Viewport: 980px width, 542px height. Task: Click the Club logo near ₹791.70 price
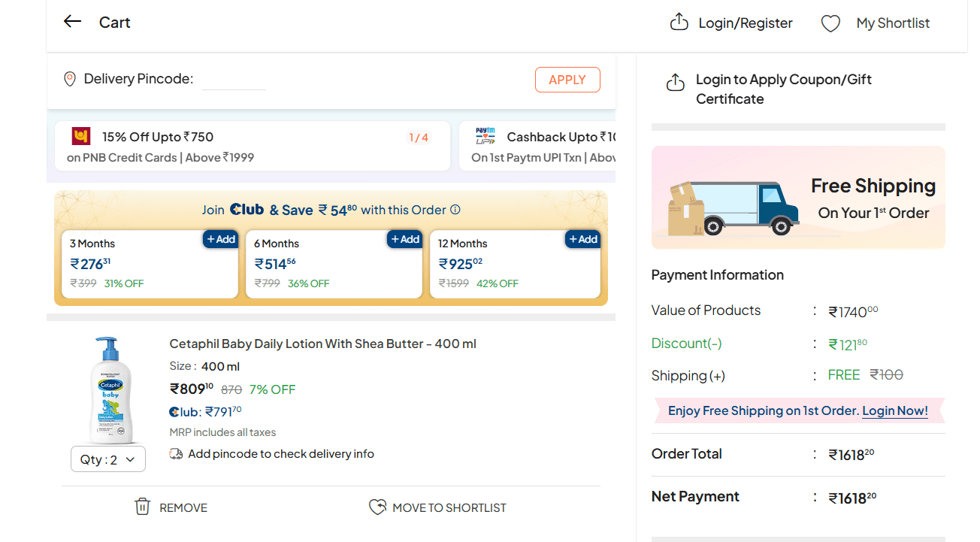[185, 412]
